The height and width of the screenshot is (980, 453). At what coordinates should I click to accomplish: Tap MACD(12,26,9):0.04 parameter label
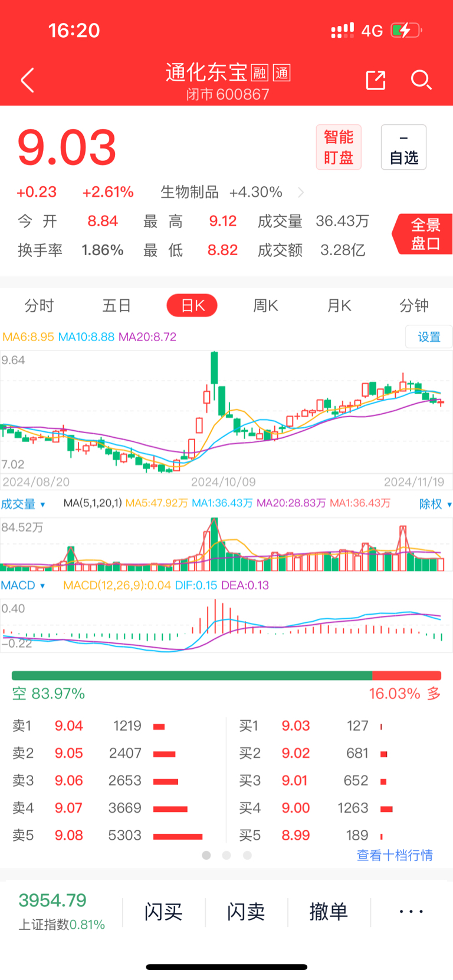[x=117, y=586]
